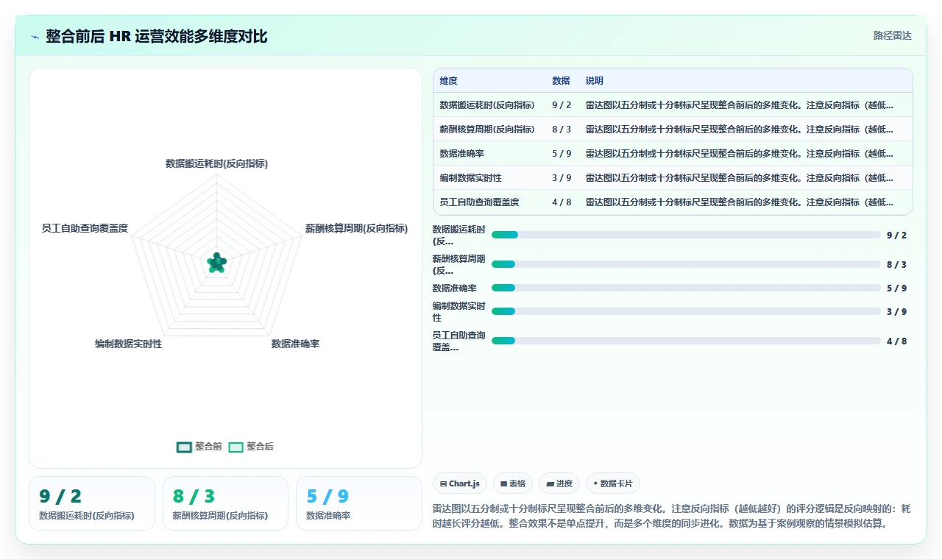
Task: Click radar axis label 员工自助查询覆盖度
Action: pyautogui.click(x=85, y=228)
